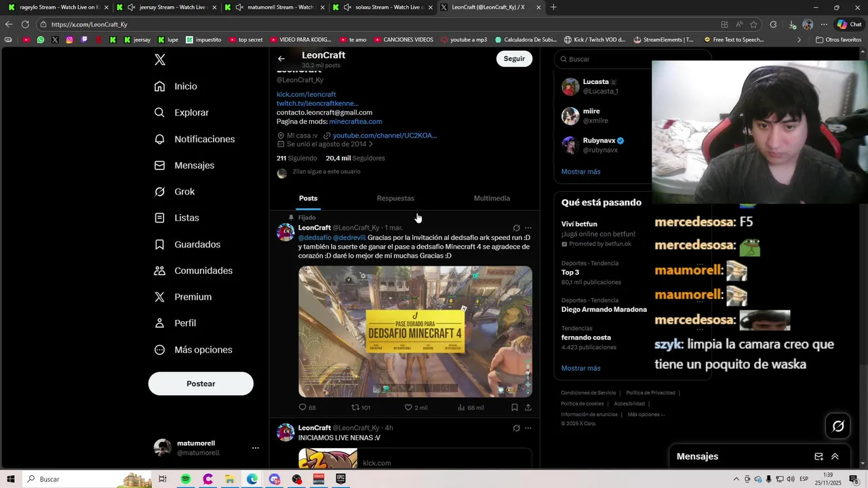
Task: Open Spotify from the Windows taskbar
Action: (186, 479)
